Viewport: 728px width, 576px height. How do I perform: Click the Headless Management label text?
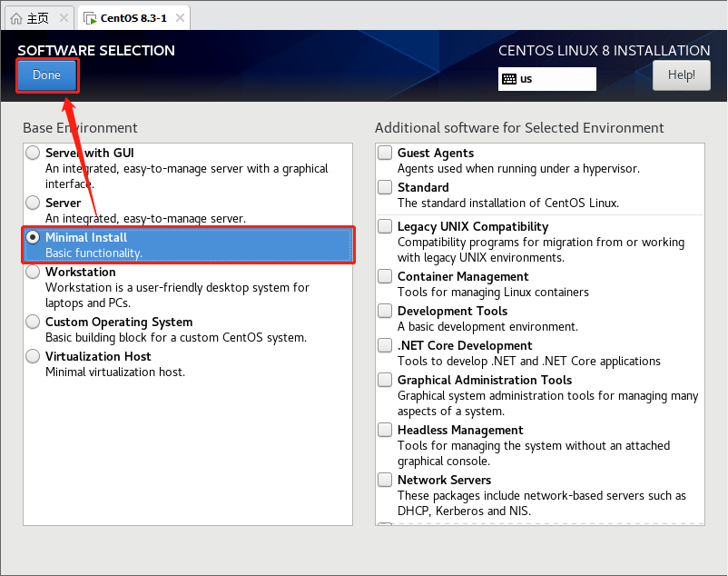point(460,430)
